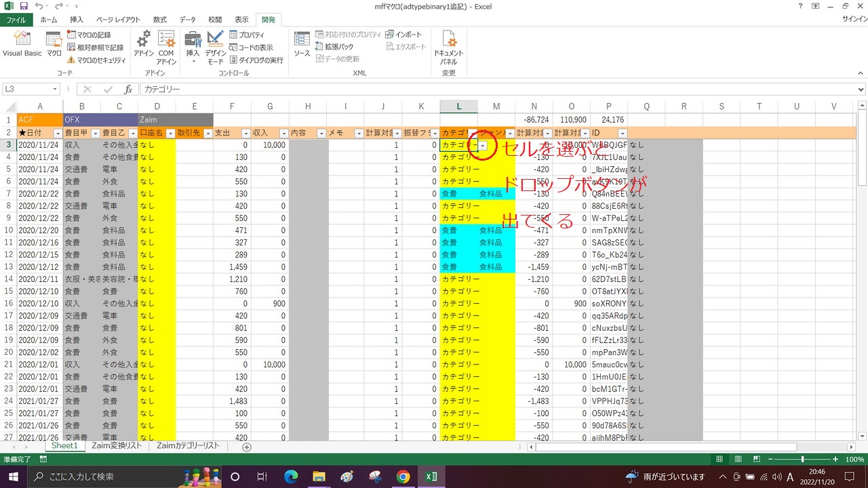Start recording a macro
The image size is (868, 488).
click(x=89, y=35)
